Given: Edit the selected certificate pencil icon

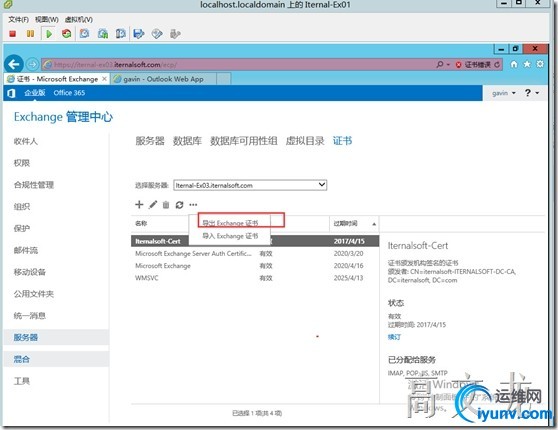Looking at the screenshot, I should 153,204.
